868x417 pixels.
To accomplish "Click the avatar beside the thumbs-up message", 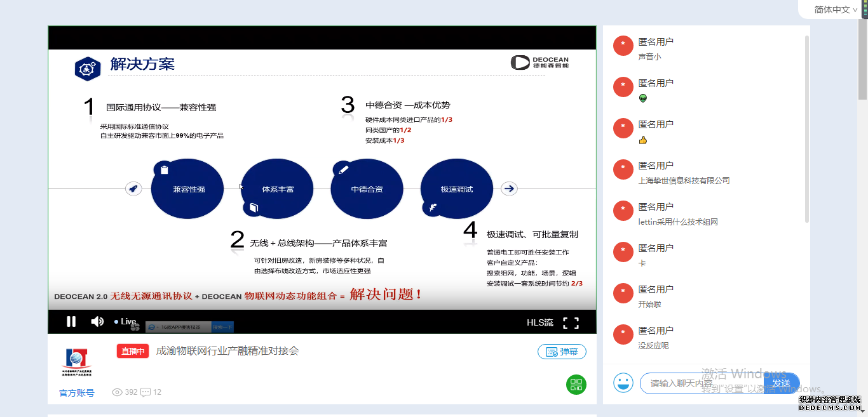I will coord(623,129).
